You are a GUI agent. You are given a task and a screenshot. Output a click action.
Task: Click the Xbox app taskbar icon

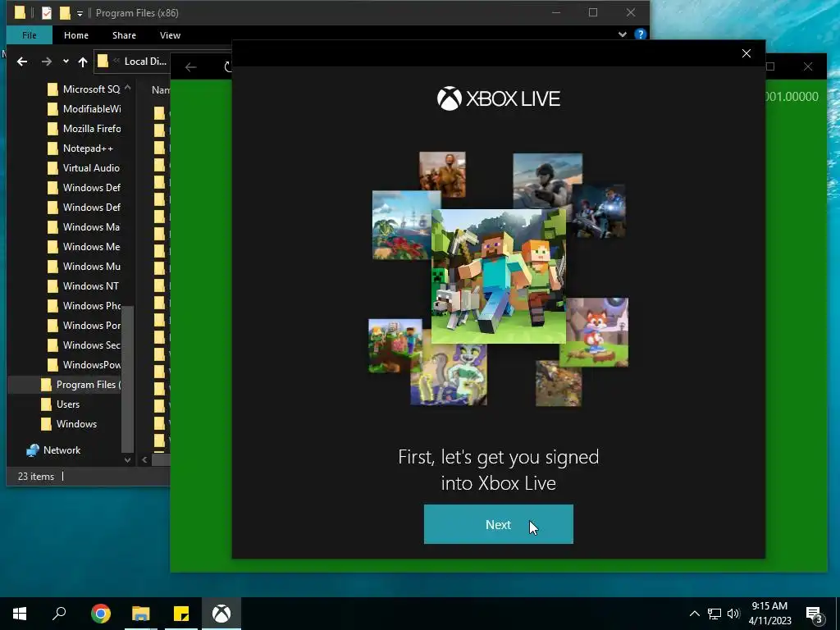click(x=221, y=614)
